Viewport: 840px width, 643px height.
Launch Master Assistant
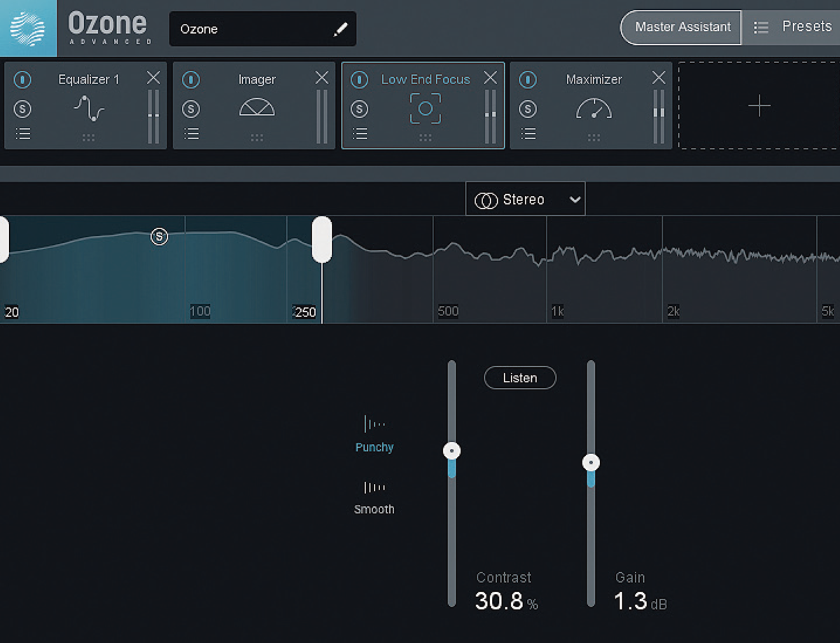(x=680, y=27)
